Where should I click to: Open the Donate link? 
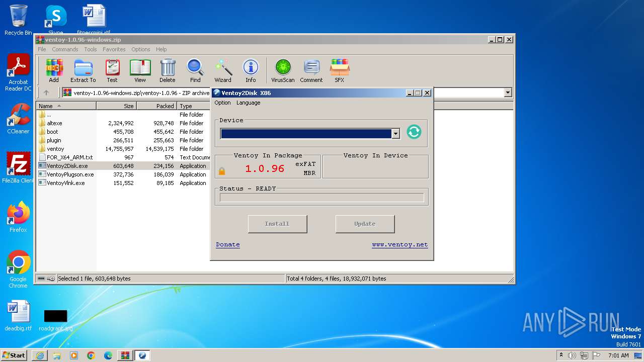click(x=228, y=244)
